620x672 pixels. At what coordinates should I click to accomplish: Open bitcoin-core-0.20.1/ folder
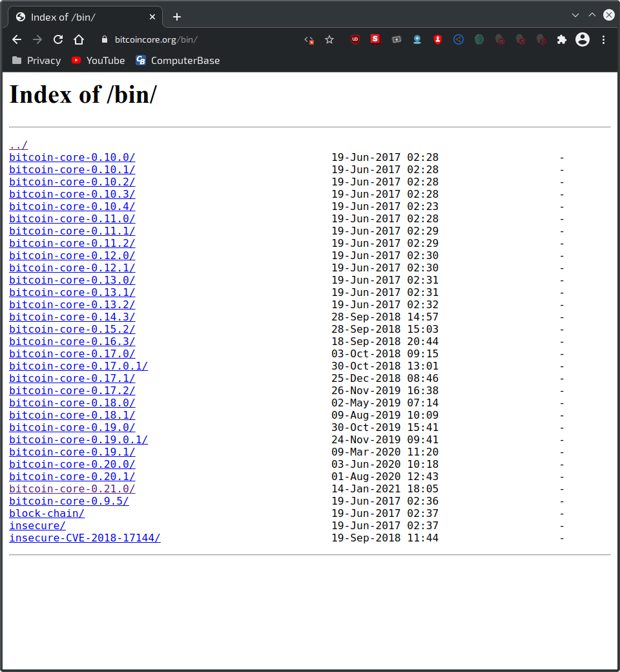coord(72,477)
